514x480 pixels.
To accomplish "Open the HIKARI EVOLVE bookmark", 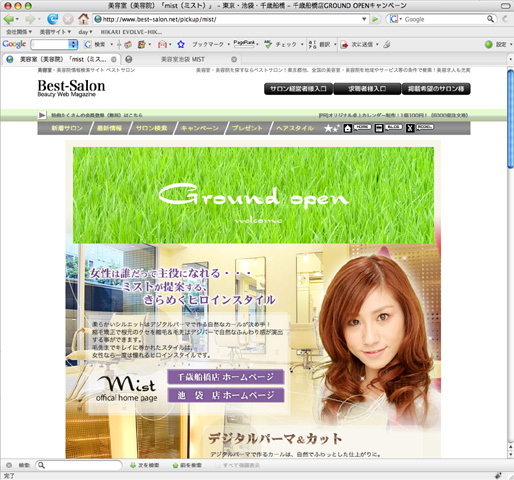I will click(131, 32).
